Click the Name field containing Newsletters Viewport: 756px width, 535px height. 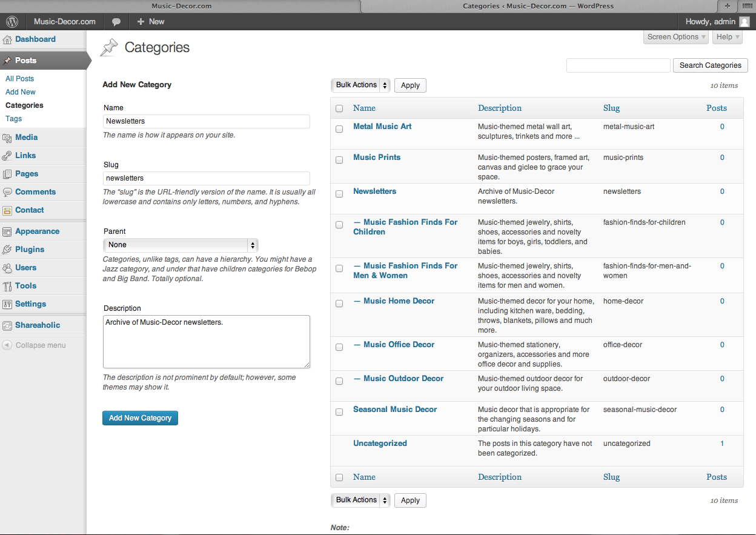[207, 121]
